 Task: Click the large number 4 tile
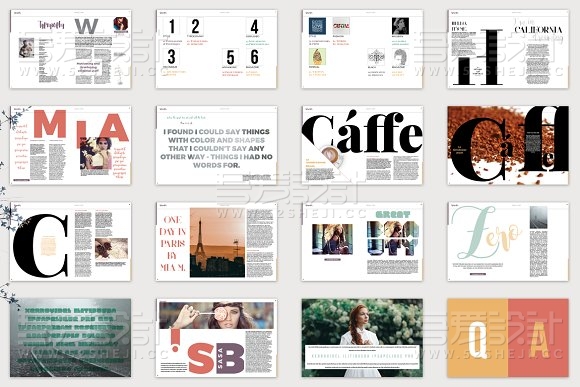[x=254, y=26]
